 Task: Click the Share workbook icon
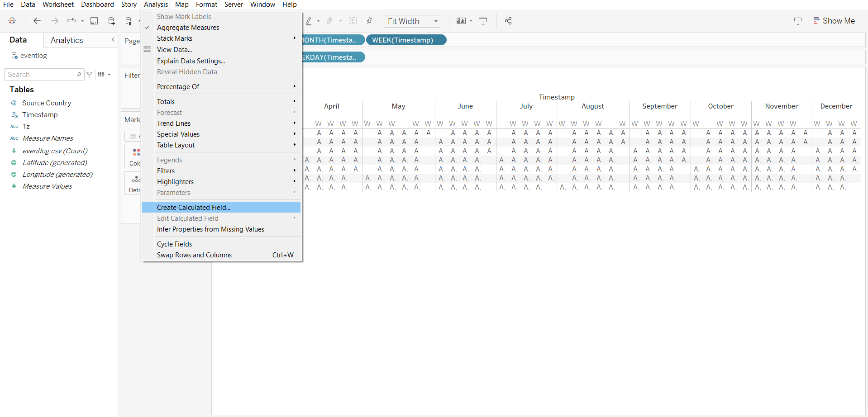click(508, 21)
